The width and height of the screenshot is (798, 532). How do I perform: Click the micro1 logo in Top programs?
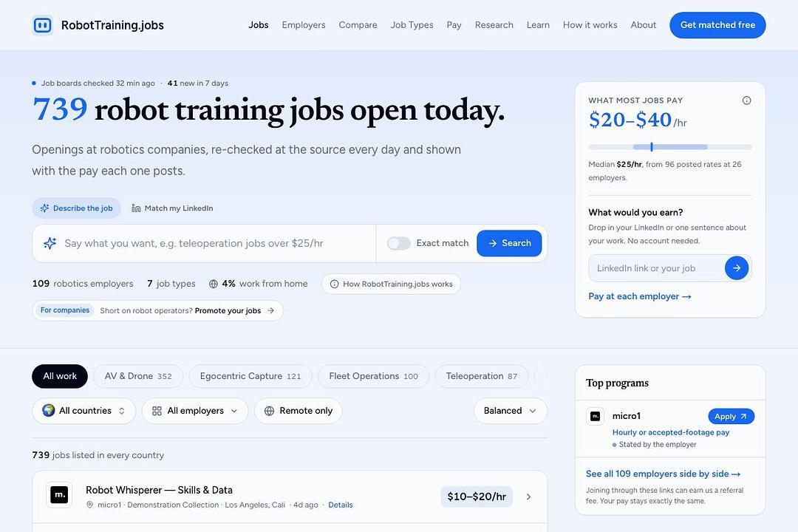coord(595,417)
